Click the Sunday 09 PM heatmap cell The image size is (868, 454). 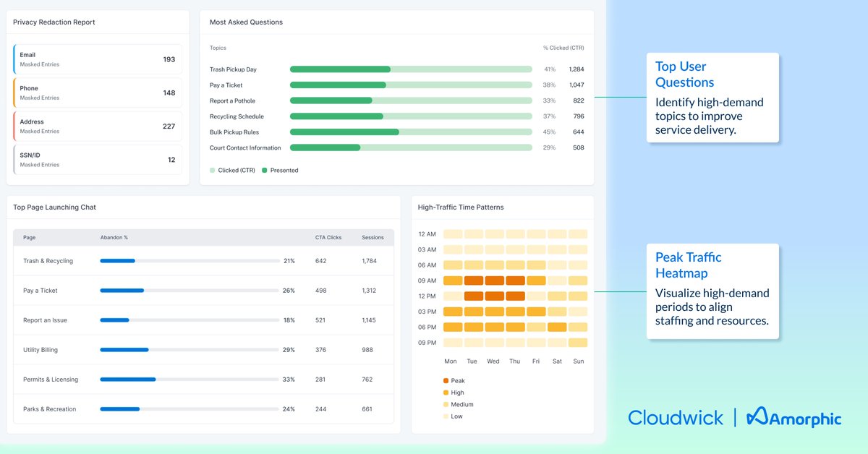pyautogui.click(x=578, y=343)
